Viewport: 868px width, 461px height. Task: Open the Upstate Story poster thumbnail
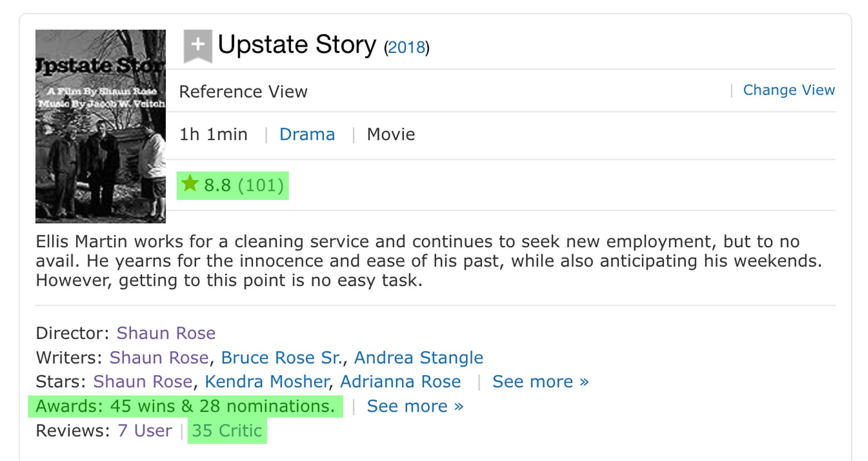pyautogui.click(x=100, y=126)
